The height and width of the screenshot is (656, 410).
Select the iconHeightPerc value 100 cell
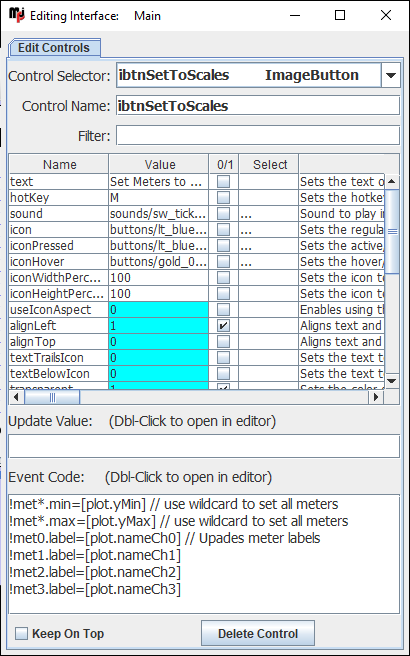click(x=159, y=294)
